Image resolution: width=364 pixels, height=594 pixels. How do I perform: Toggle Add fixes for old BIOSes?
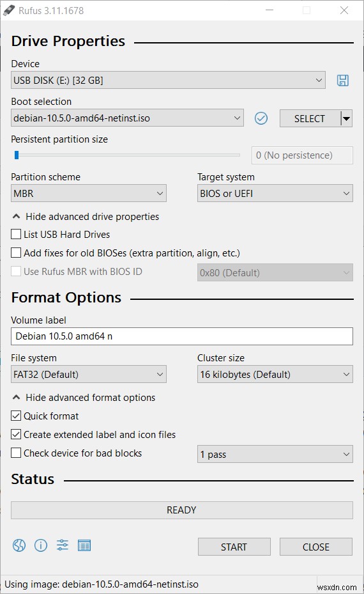pyautogui.click(x=16, y=253)
